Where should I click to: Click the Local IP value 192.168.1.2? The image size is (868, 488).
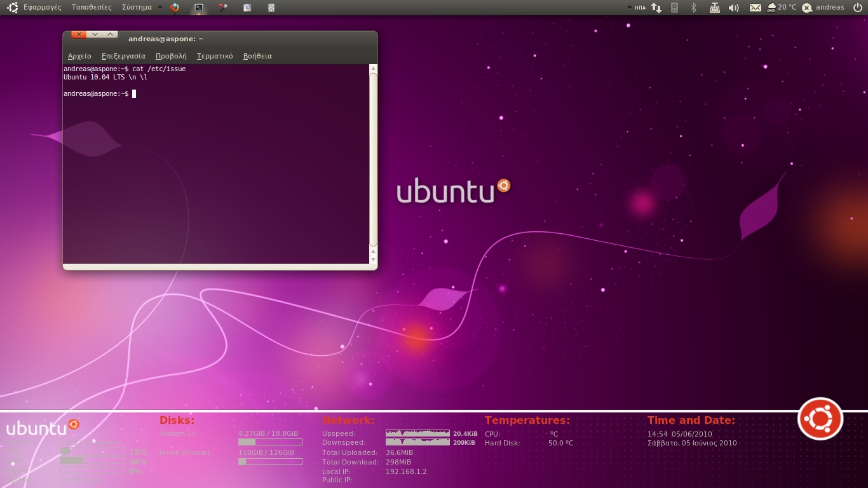pyautogui.click(x=406, y=471)
